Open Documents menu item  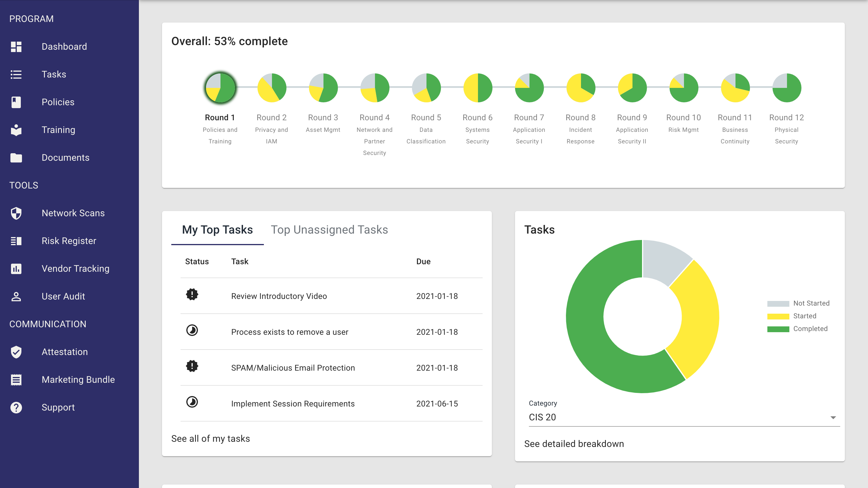(x=69, y=158)
